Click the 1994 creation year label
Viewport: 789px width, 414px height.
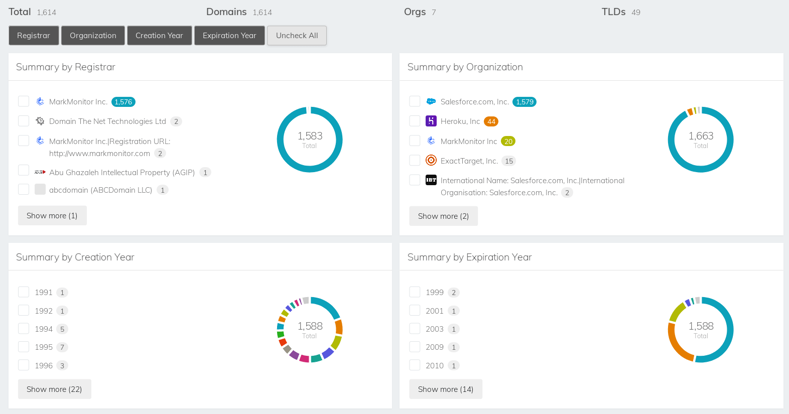pyautogui.click(x=44, y=329)
